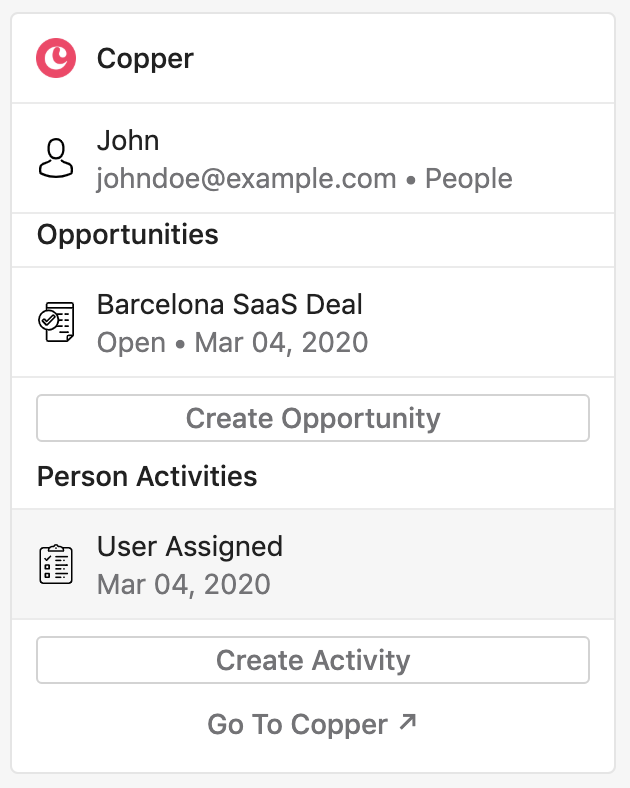The width and height of the screenshot is (630, 788).
Task: Click the contact name John
Action: [x=128, y=140]
